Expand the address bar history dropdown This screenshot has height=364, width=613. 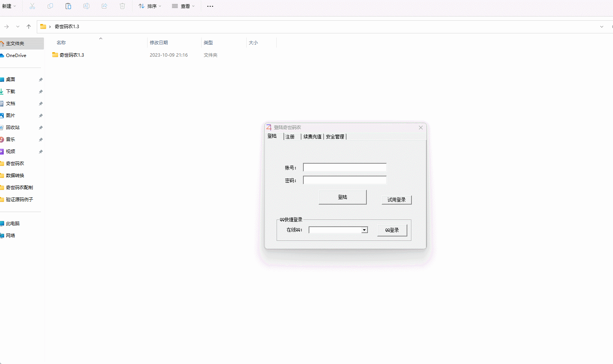602,27
